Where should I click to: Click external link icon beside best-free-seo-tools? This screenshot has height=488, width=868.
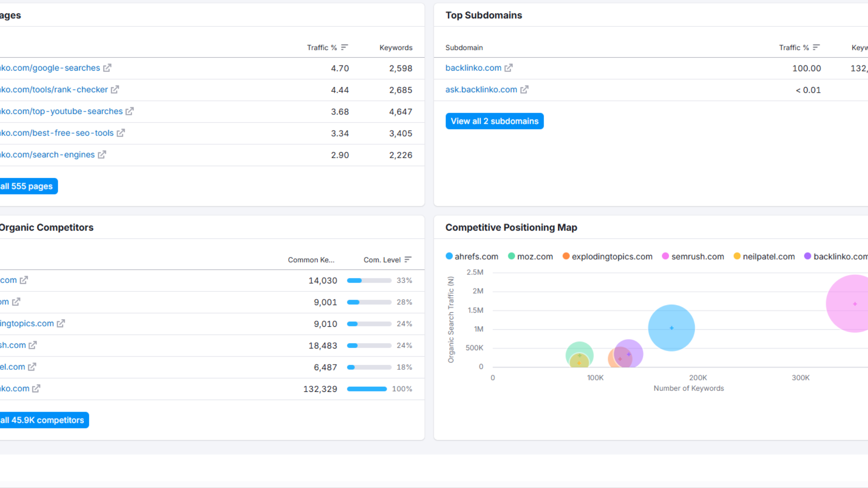tap(121, 133)
